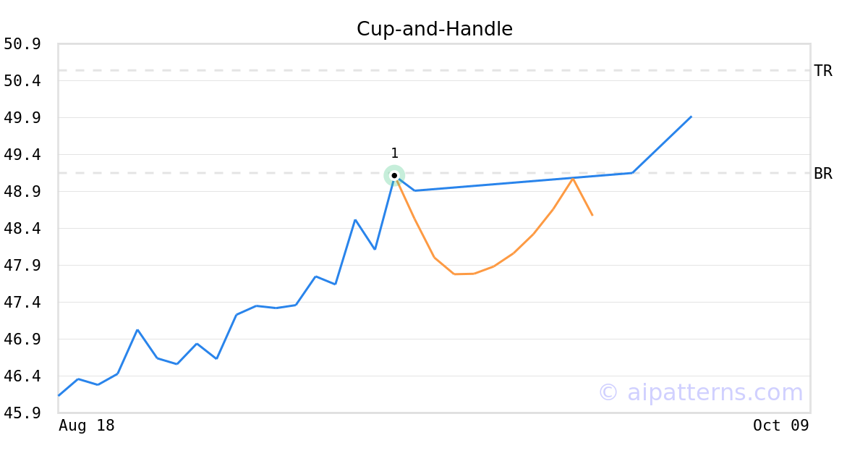
Task: Select the 49.4 y-axis label
Action: point(22,155)
